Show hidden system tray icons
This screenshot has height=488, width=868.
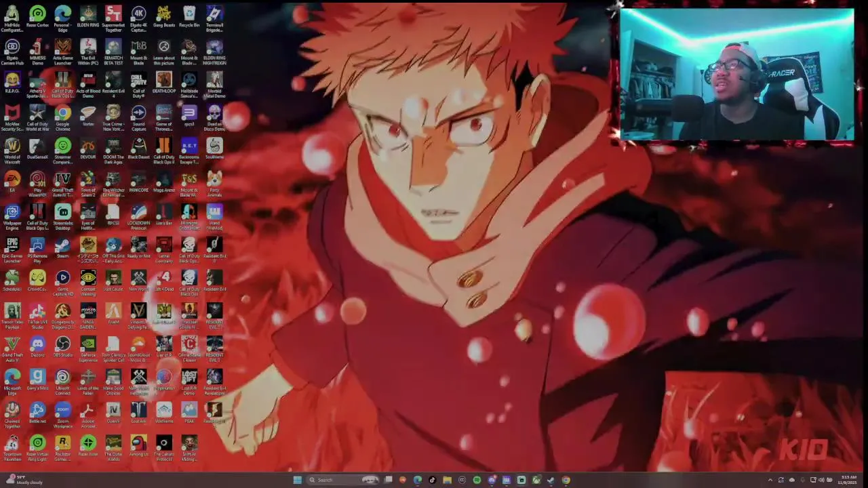click(x=770, y=480)
